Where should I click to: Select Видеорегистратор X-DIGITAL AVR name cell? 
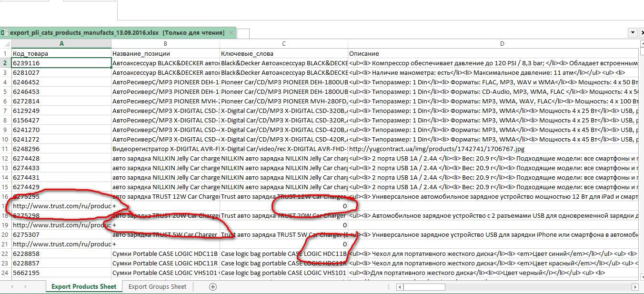[165, 149]
